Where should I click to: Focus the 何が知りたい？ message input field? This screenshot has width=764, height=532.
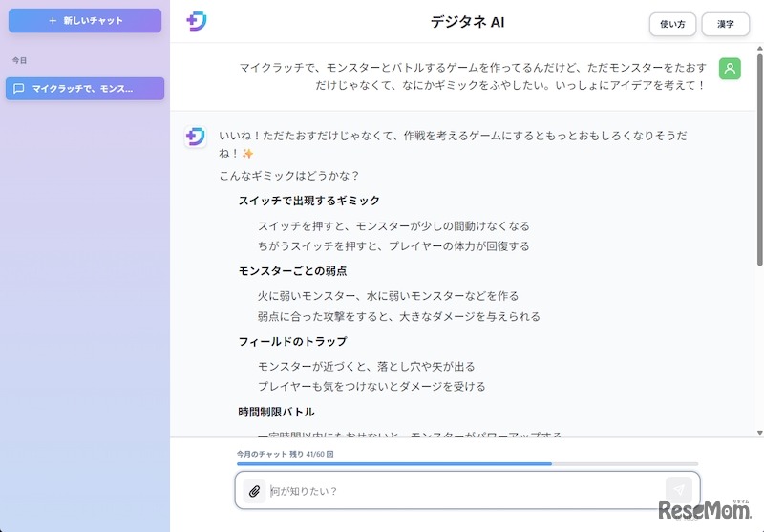467,491
